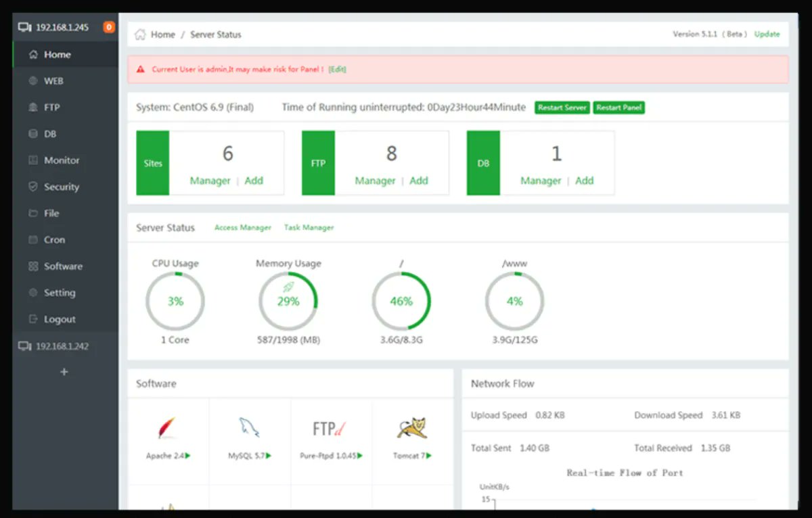Screen dimensions: 812x518
Task: Click Restart Server button
Action: [562, 107]
